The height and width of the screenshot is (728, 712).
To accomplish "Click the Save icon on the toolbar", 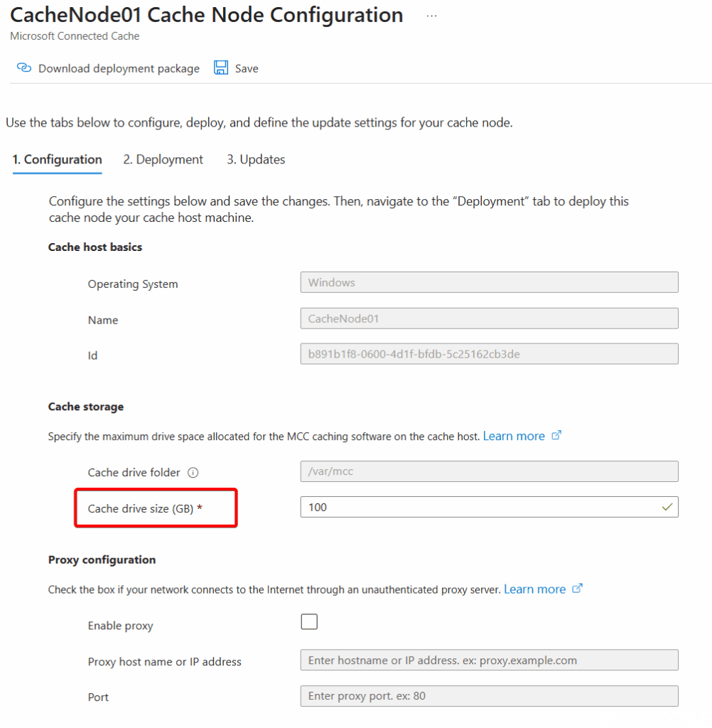I will tap(222, 68).
